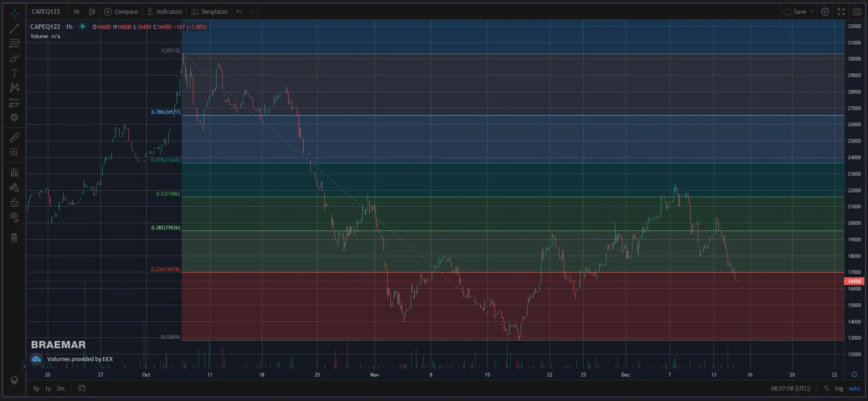
Task: Take a chart snapshot with camera icon
Action: 857,11
